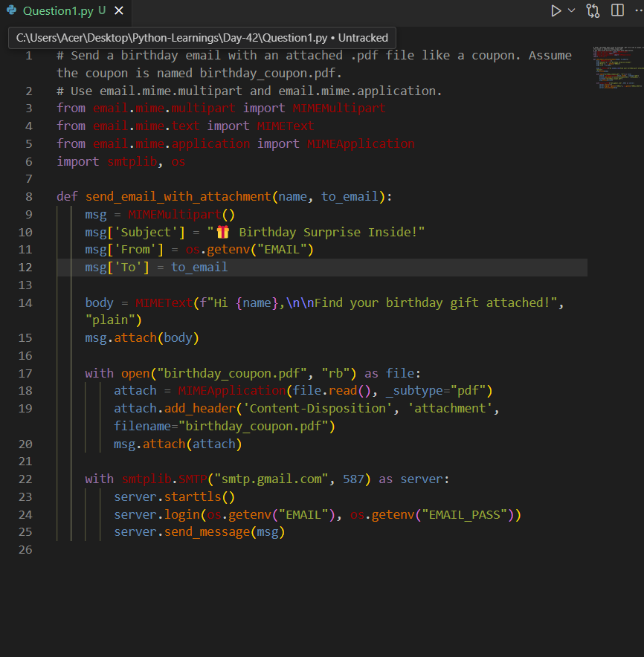Click the login method on line 24
This screenshot has width=644, height=657.
click(x=181, y=514)
